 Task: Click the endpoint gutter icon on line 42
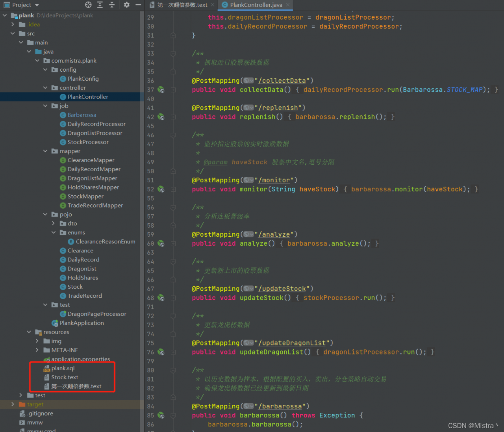[161, 117]
